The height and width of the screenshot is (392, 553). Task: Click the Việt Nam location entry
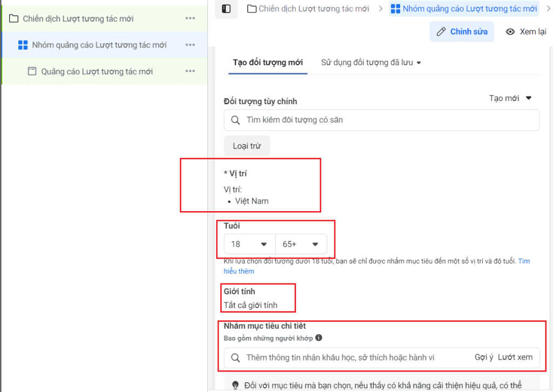point(252,201)
